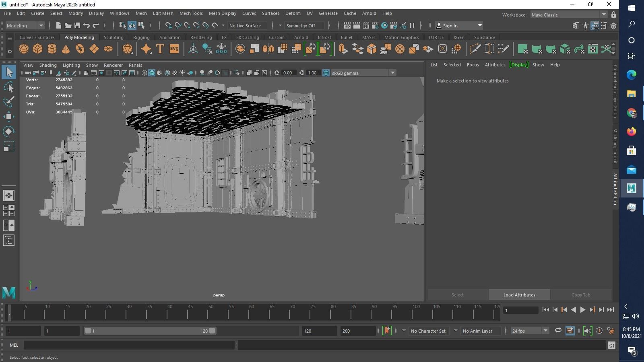Select the Move tool in the toolbox
This screenshot has height=362, width=644.
click(x=9, y=117)
